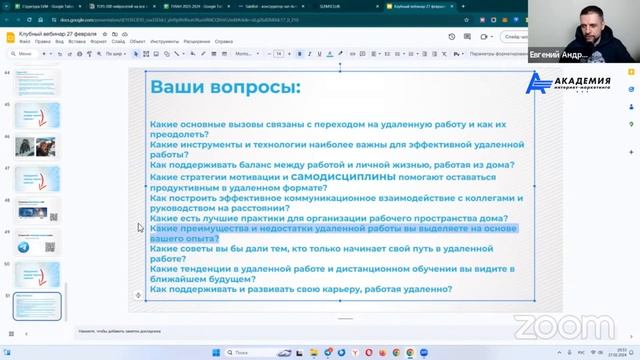
Task: Open the border color pencil
Action: 203,54
